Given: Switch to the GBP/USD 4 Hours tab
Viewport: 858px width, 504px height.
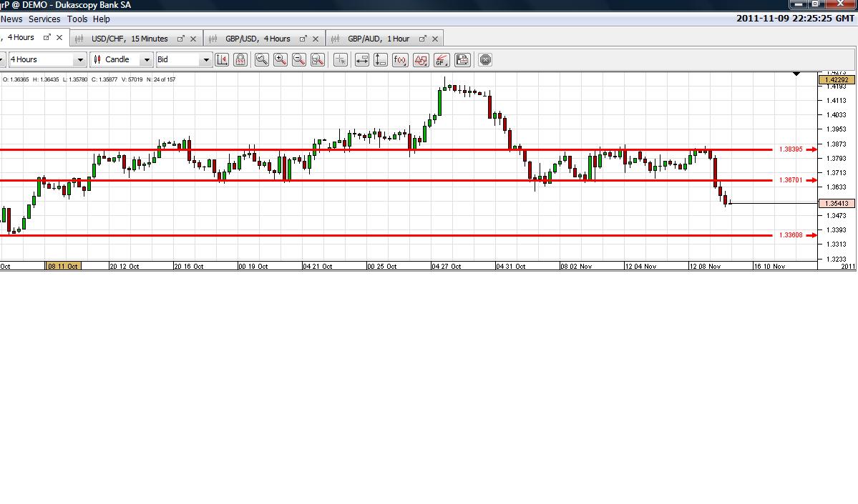Looking at the screenshot, I should click(x=258, y=39).
